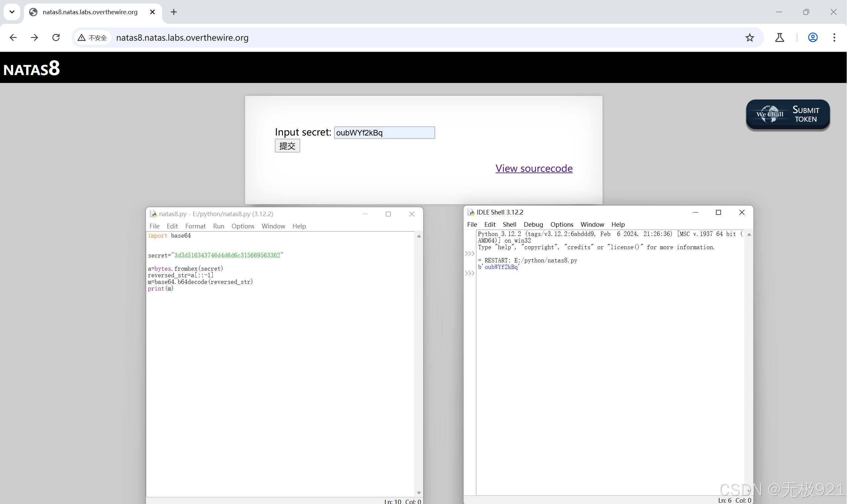Bookmark this page with star icon
Screen dimensions: 847x504
coord(749,37)
